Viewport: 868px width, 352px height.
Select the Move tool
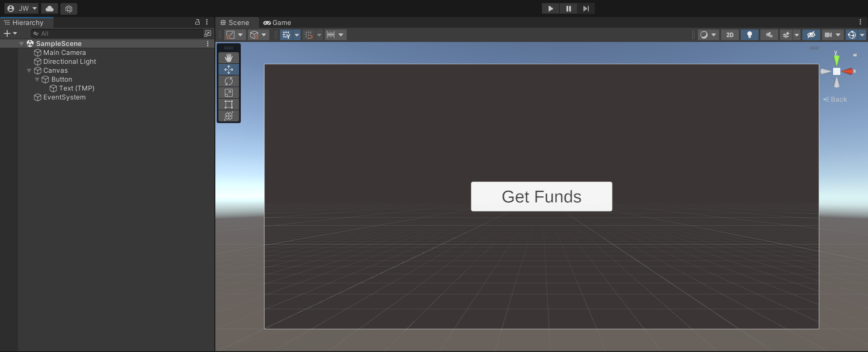[x=229, y=70]
